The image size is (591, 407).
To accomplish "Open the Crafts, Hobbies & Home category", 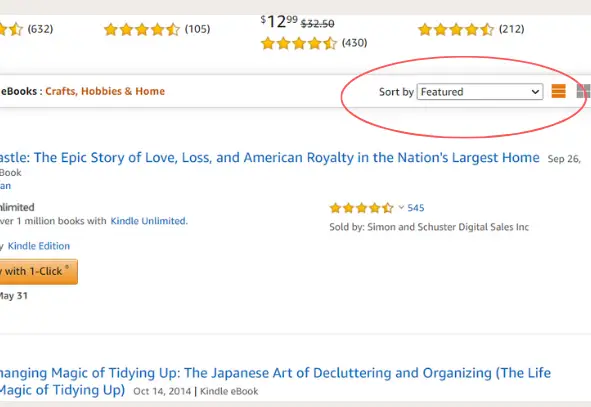I will coord(105,91).
